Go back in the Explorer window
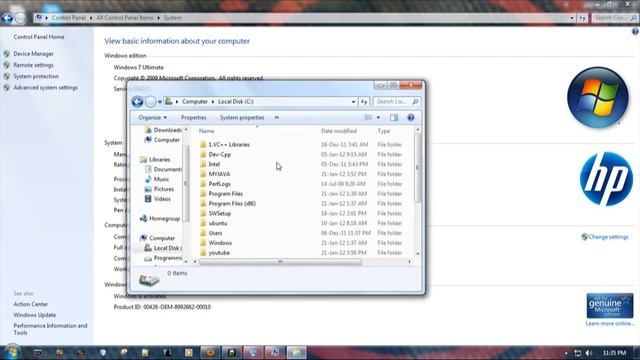640x360 pixels. 137,102
